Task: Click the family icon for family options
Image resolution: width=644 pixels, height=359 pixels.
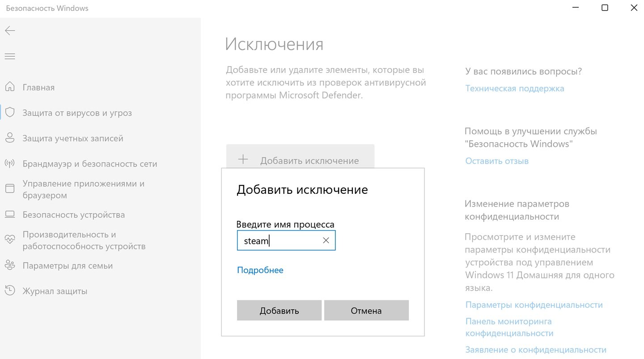Action: 10,265
